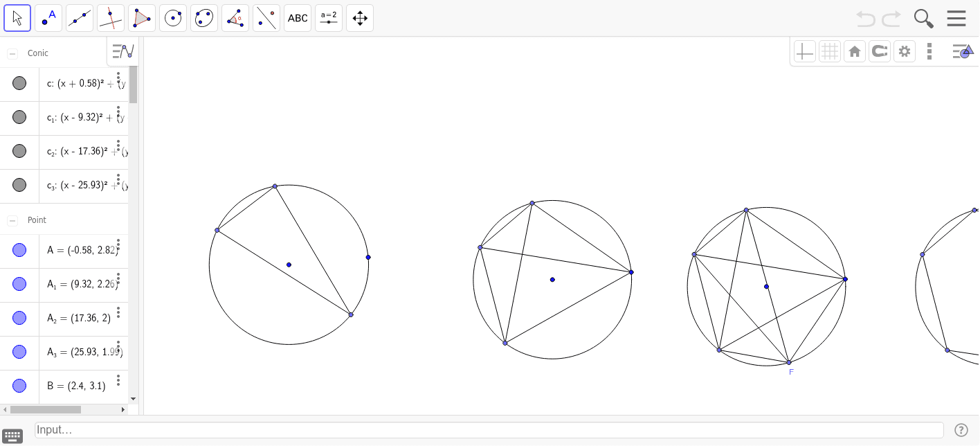Viewport: 980px width, 446px height.
Task: Open the search magnifier
Action: click(924, 18)
